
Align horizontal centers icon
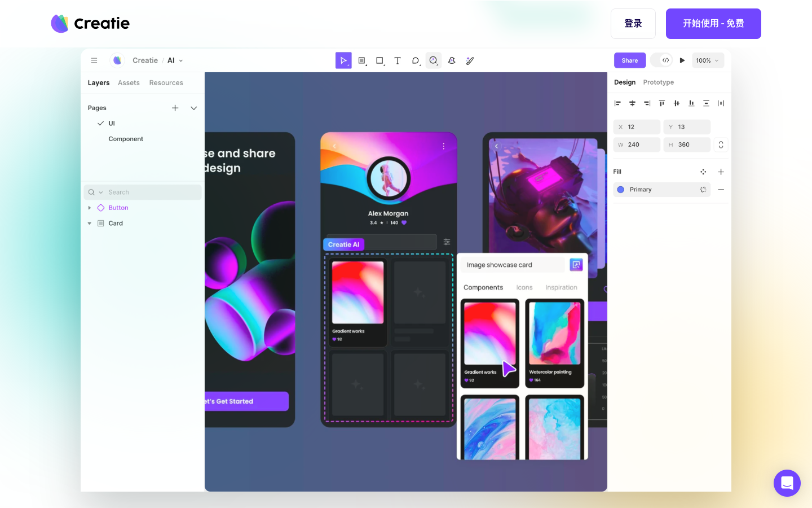coord(632,103)
